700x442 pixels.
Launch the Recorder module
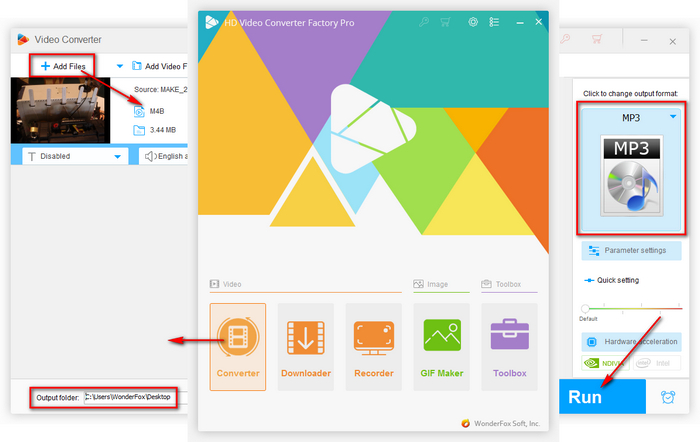374,347
